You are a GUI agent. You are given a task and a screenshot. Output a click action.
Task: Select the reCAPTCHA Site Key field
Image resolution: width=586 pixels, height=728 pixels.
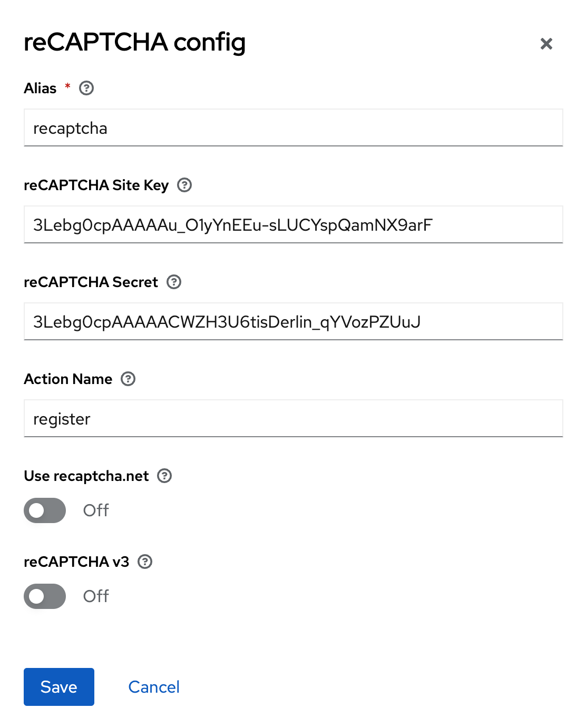tap(293, 224)
